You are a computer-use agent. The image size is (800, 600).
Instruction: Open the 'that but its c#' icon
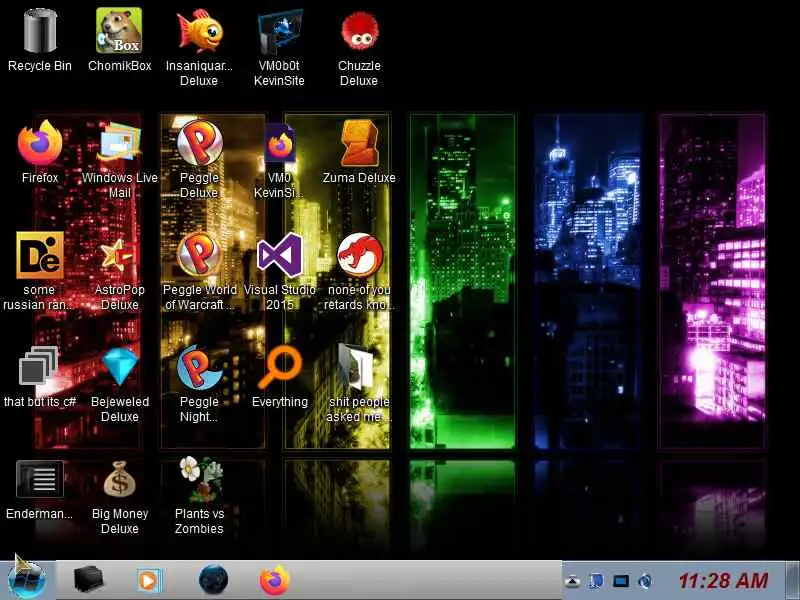pyautogui.click(x=39, y=366)
